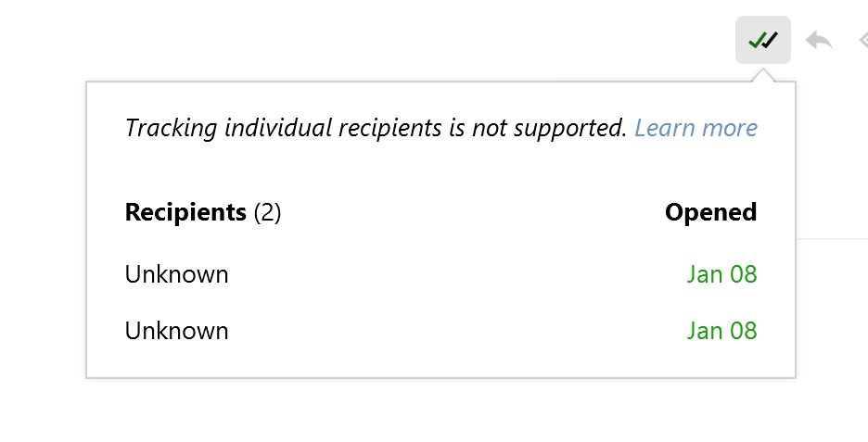Click the green checkmark in tracking button
The width and height of the screenshot is (868, 442).
[x=757, y=41]
